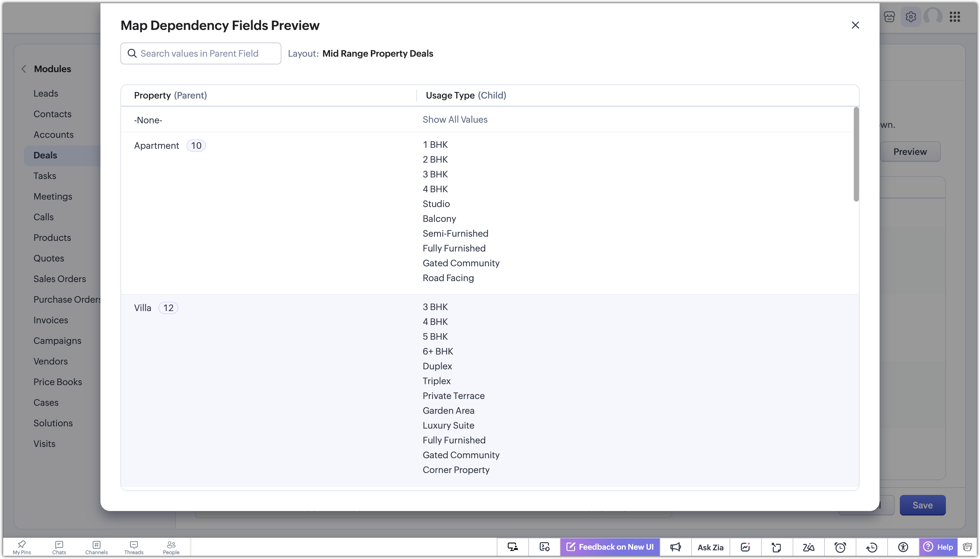Viewport: 980px width, 559px height.
Task: Click the Search values in Parent Field box
Action: [x=200, y=53]
